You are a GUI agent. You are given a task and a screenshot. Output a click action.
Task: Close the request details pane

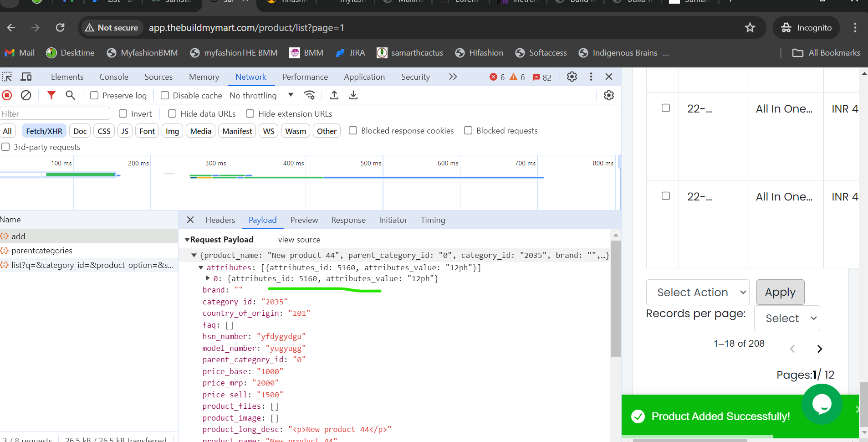(x=190, y=220)
